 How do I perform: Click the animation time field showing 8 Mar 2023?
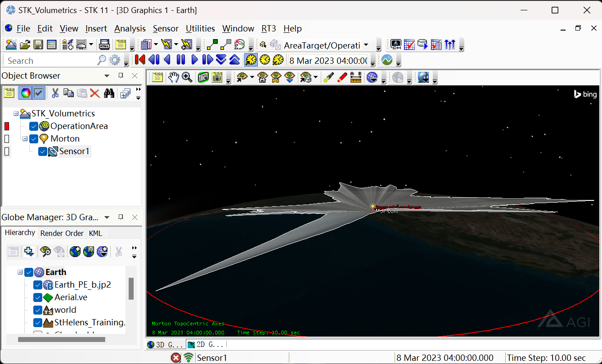click(x=328, y=59)
